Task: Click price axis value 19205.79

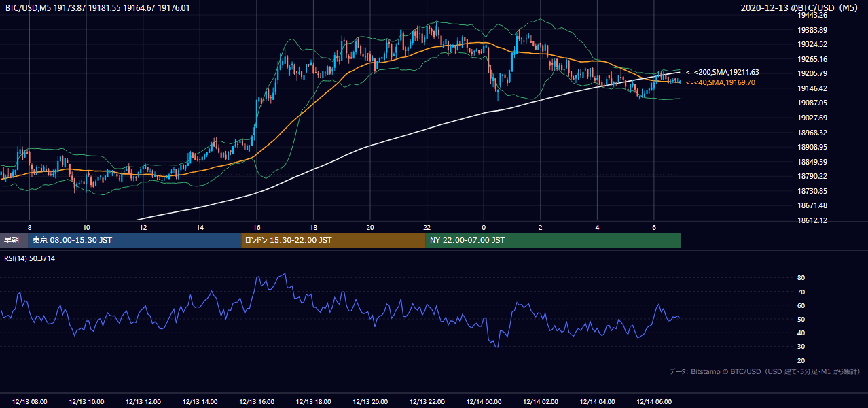Action: 812,73
